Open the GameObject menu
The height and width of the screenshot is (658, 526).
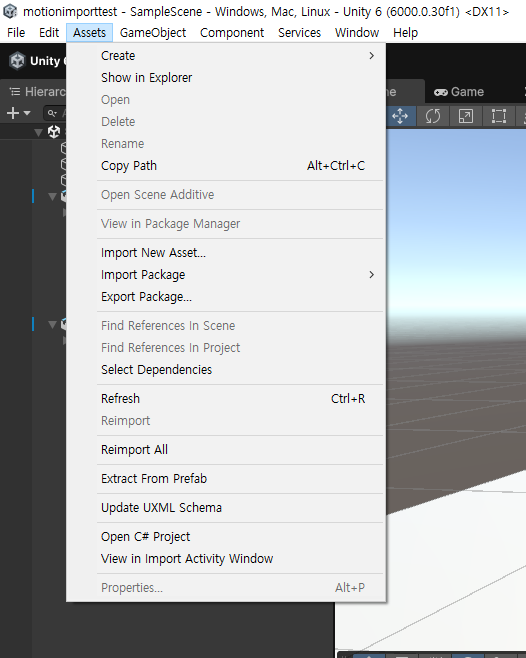(x=153, y=33)
